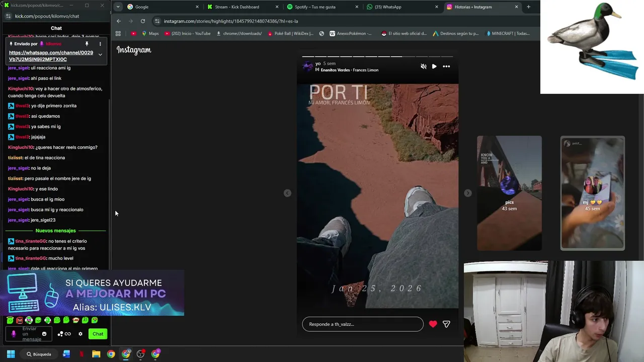Switch to the Stream - Kick Dashboard tab
644x362 pixels.
point(243,7)
